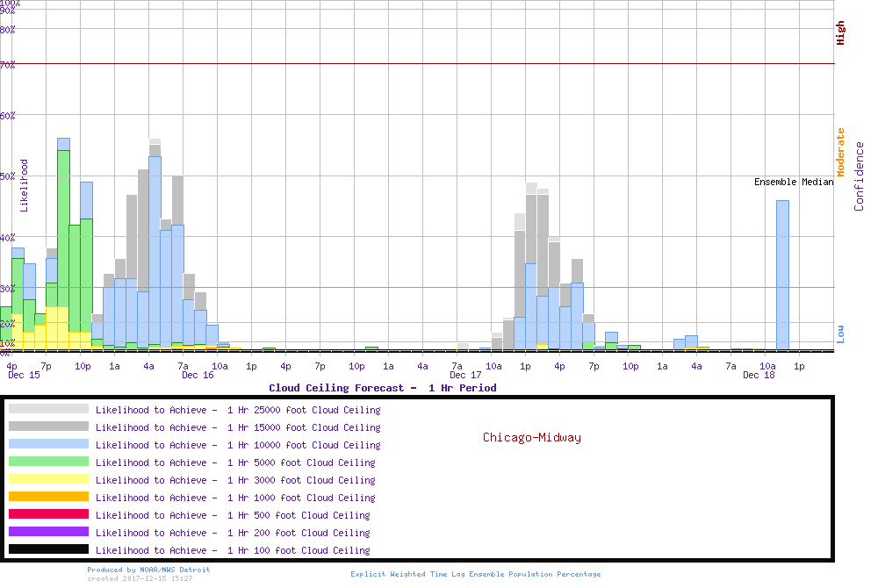Image resolution: width=878 pixels, height=588 pixels.
Task: Click the blue 10000 foot legend swatch
Action: pos(48,444)
